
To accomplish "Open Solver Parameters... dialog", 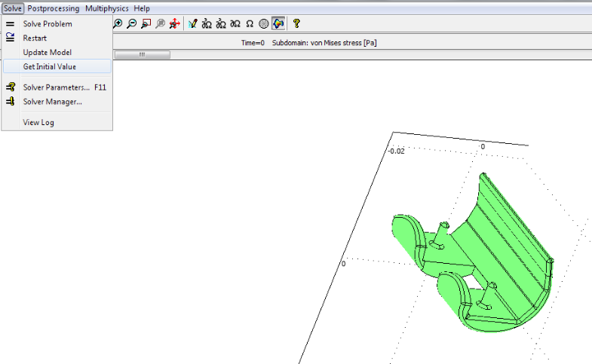I will click(57, 87).
